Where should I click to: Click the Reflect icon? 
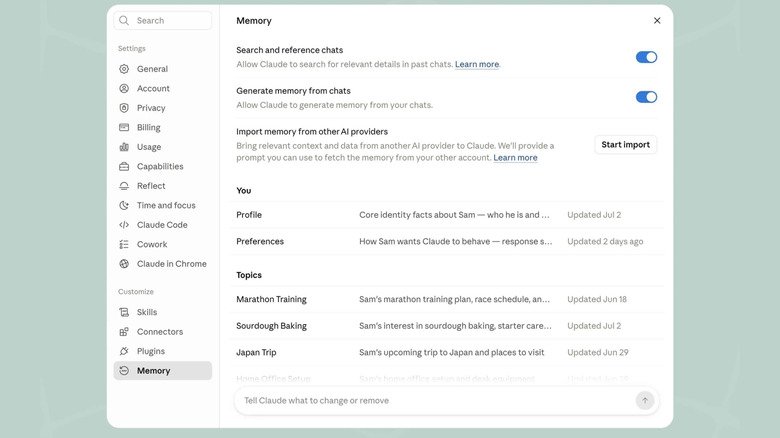click(124, 186)
